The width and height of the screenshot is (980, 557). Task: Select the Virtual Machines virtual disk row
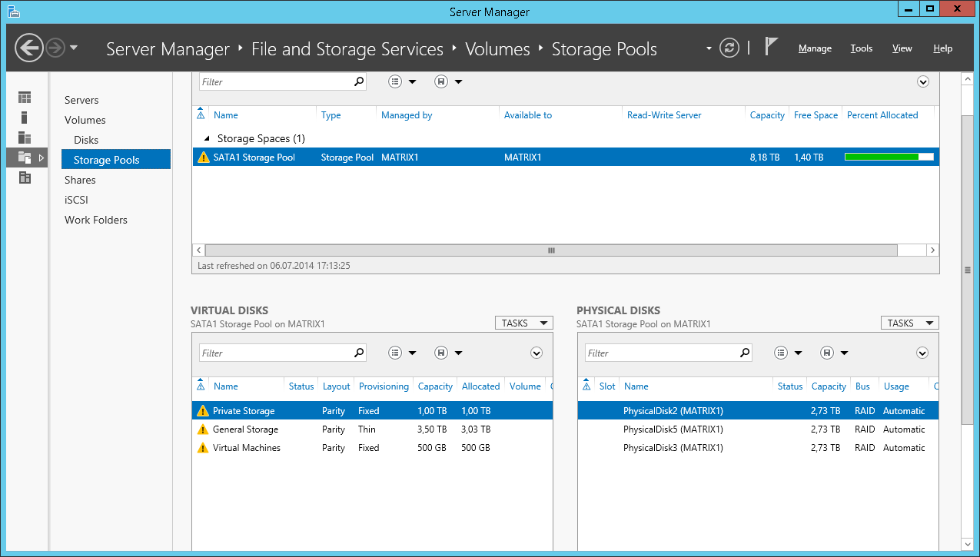click(x=372, y=448)
